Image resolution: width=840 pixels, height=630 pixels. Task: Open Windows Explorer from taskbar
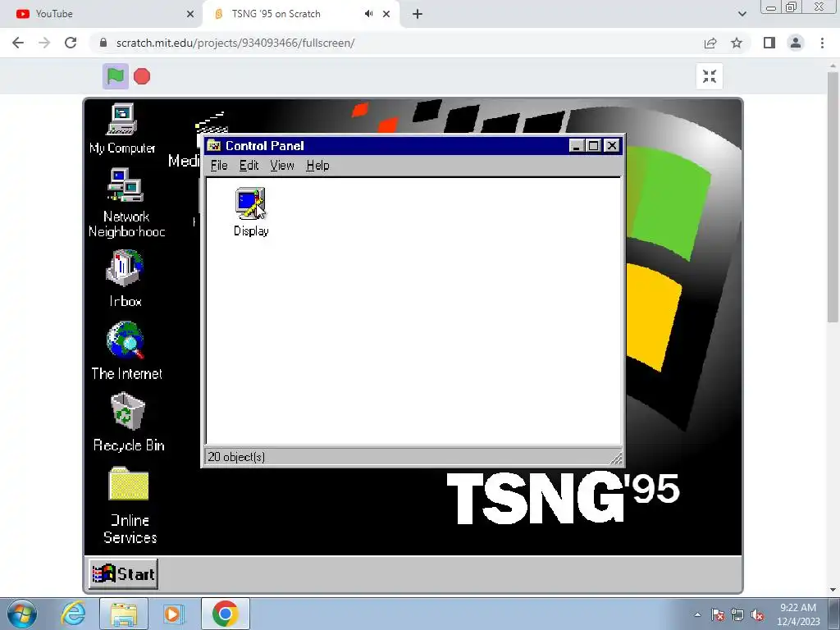point(124,614)
